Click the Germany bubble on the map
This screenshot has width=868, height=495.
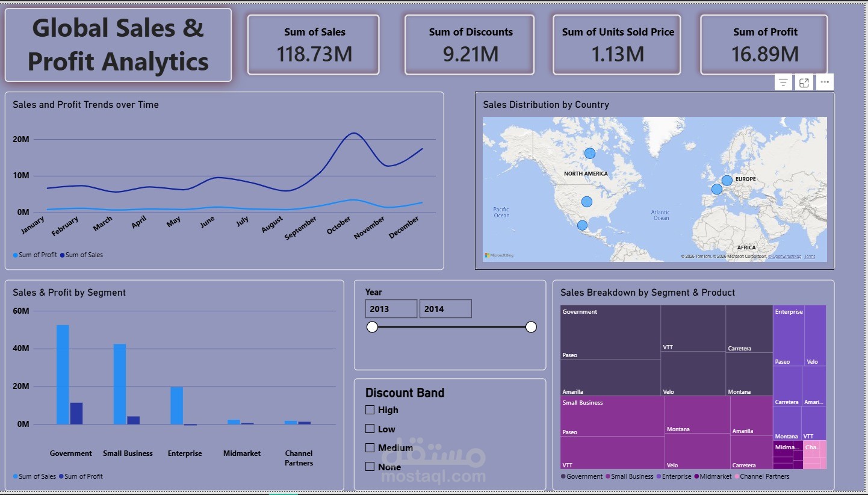click(x=727, y=181)
